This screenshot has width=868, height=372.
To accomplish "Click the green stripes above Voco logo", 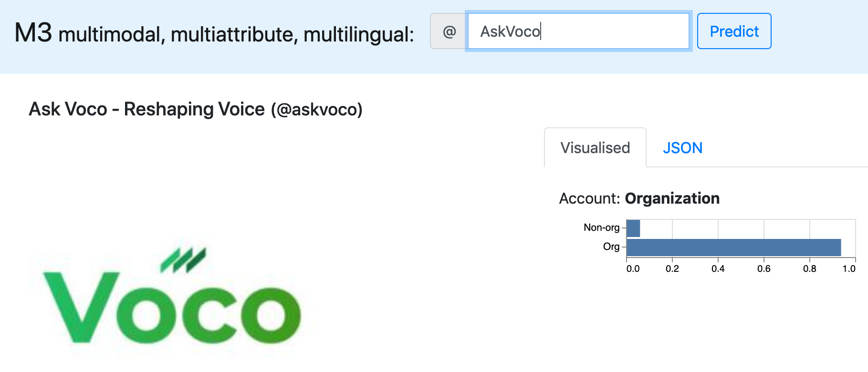I will [x=183, y=260].
